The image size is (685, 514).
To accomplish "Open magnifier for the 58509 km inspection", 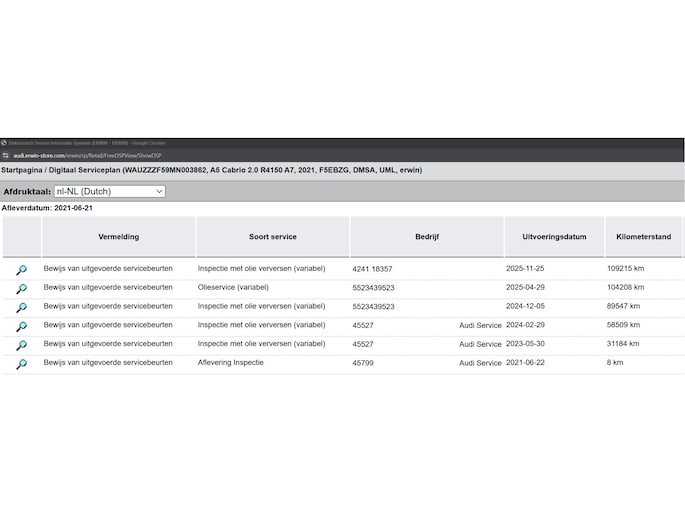I will (x=21, y=327).
